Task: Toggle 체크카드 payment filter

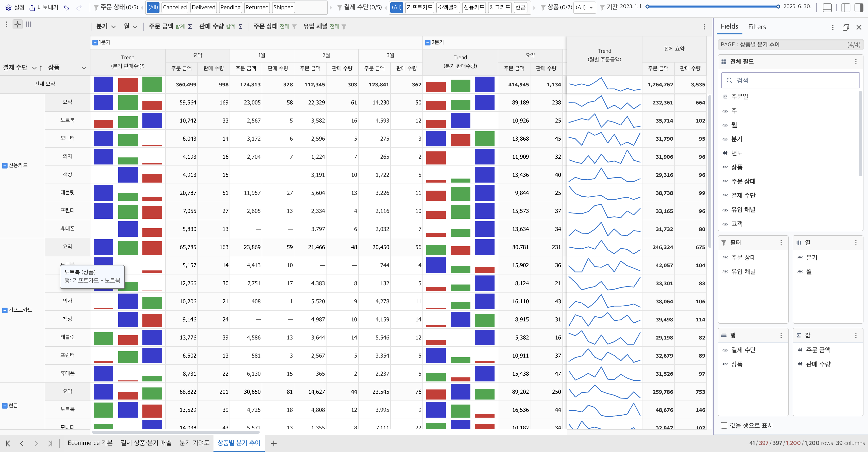Action: pyautogui.click(x=500, y=8)
